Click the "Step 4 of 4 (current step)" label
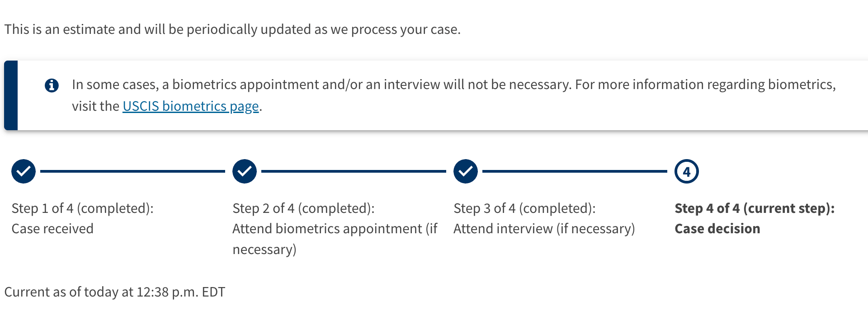The width and height of the screenshot is (868, 311). tap(754, 208)
